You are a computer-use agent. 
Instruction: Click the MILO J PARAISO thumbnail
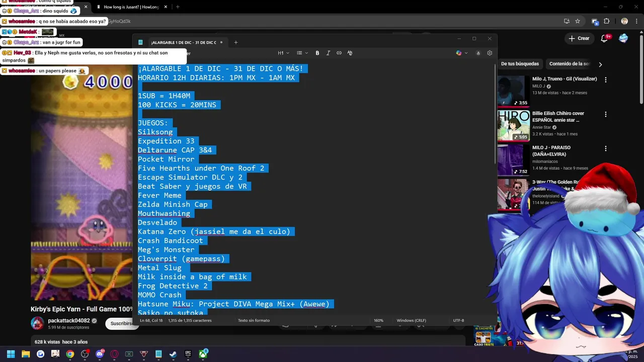(x=513, y=159)
